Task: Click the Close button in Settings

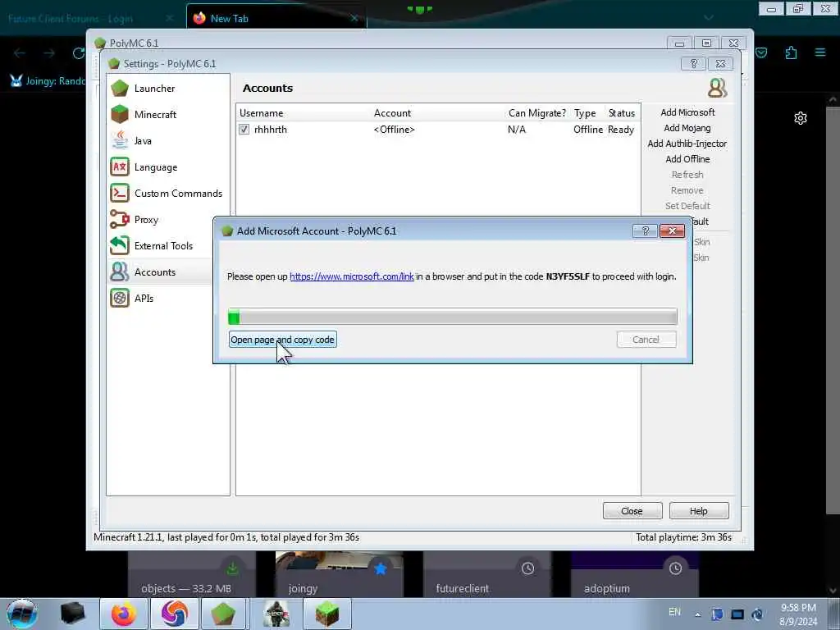Action: tap(632, 511)
